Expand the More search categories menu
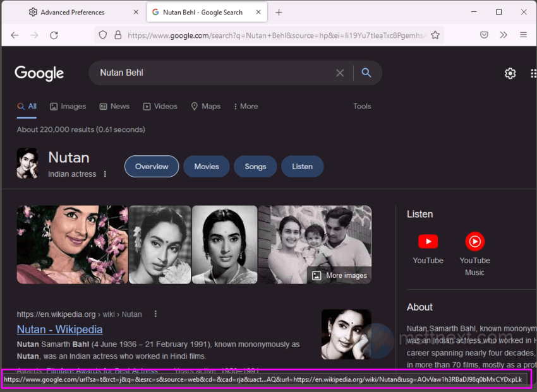The image size is (537, 392). click(246, 107)
